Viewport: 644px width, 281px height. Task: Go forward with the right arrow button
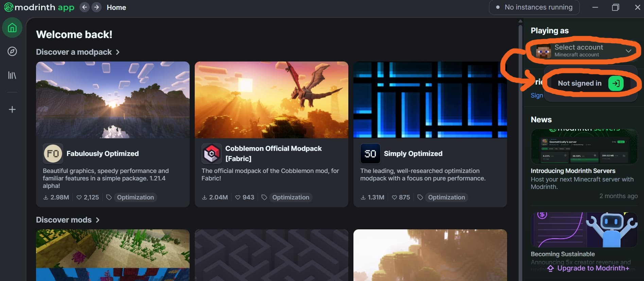[x=97, y=7]
